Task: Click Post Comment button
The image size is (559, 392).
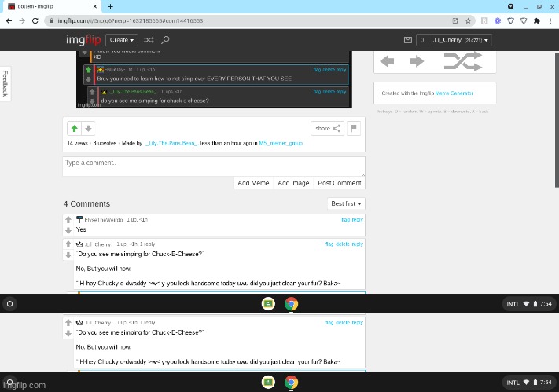Action: (340, 183)
